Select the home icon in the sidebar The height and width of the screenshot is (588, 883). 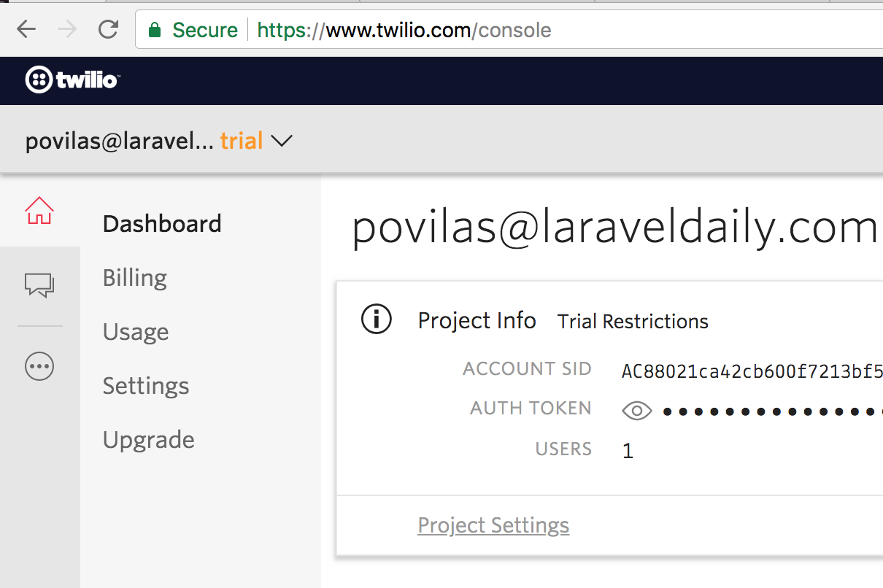click(x=40, y=209)
